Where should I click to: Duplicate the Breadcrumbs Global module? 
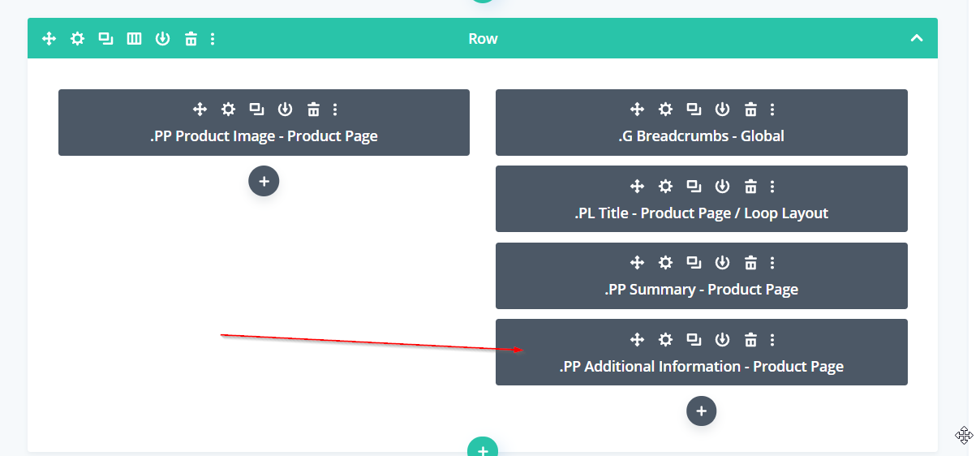(694, 110)
